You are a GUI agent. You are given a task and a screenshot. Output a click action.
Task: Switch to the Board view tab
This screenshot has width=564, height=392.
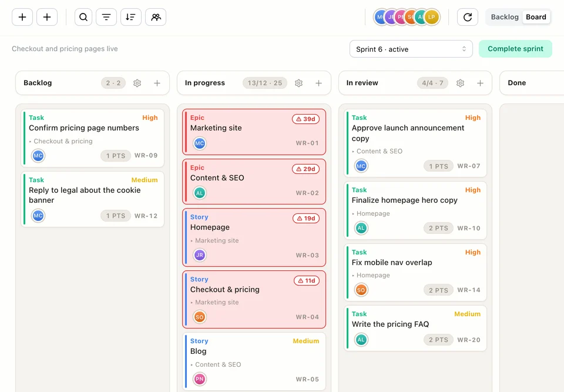[536, 17]
